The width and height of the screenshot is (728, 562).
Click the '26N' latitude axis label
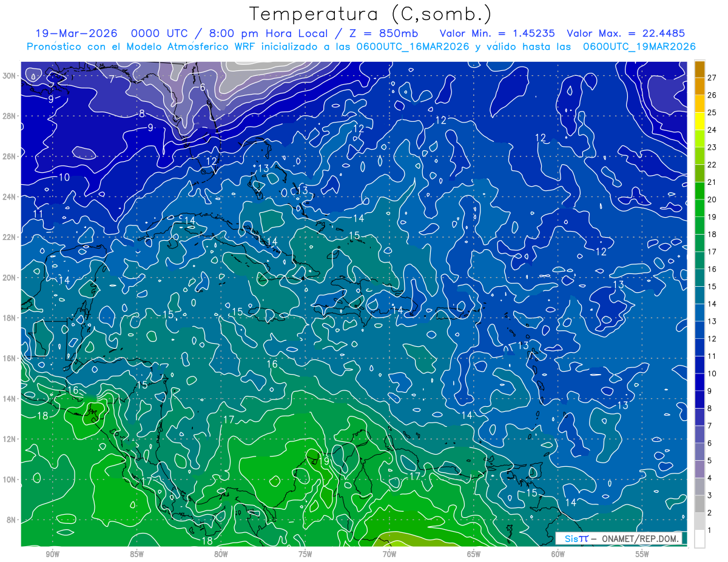pyautogui.click(x=10, y=156)
